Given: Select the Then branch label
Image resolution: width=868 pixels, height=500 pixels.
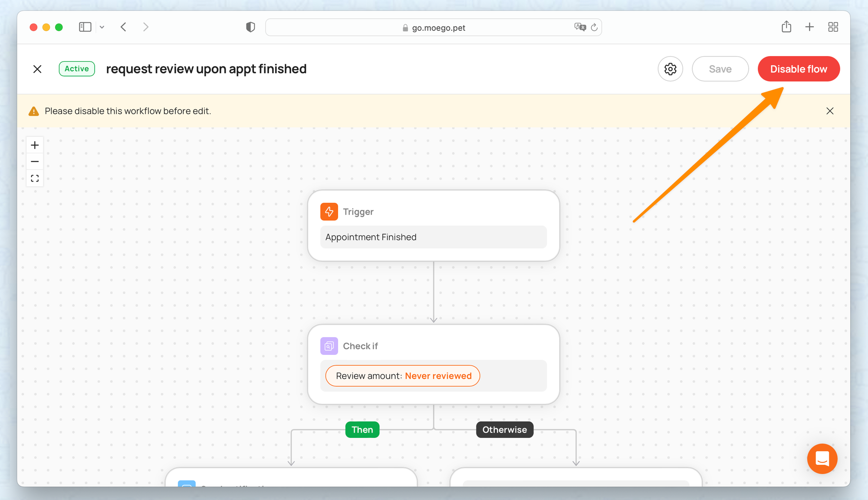Looking at the screenshot, I should coord(362,430).
